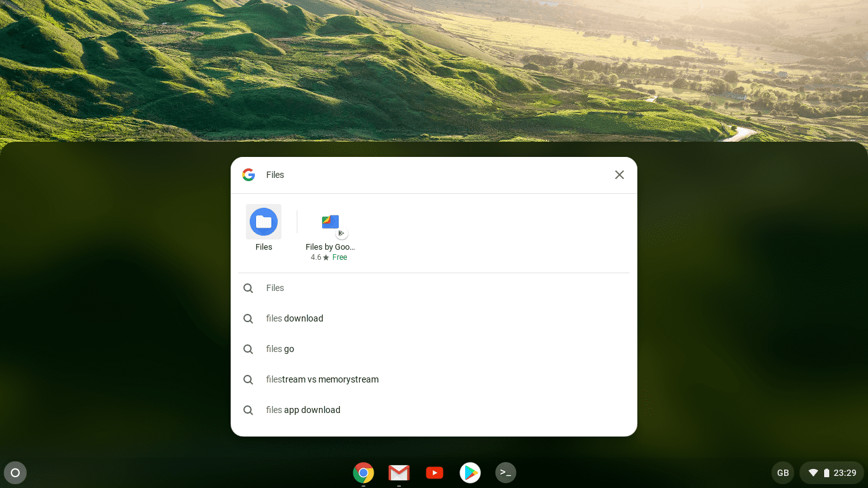The height and width of the screenshot is (488, 868).
Task: Open Google Play Store from the shelf
Action: pos(470,473)
